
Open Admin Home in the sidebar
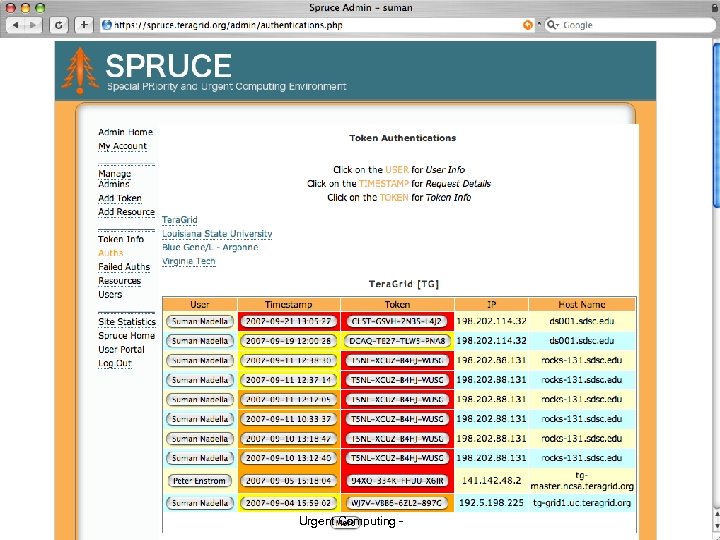click(x=125, y=132)
